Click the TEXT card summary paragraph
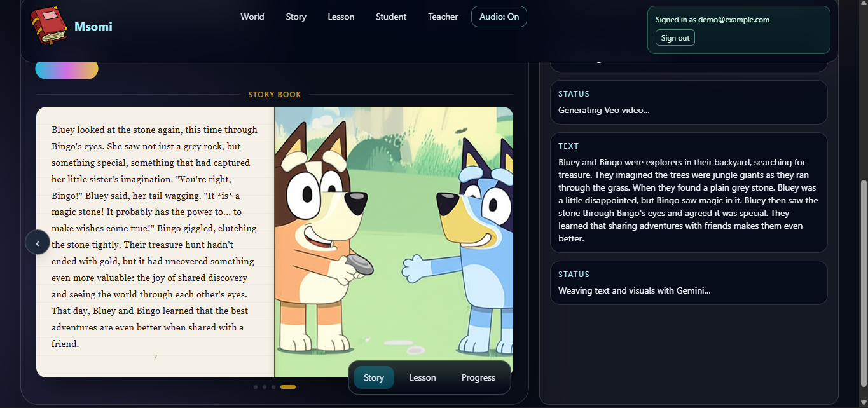868x408 pixels. point(688,200)
